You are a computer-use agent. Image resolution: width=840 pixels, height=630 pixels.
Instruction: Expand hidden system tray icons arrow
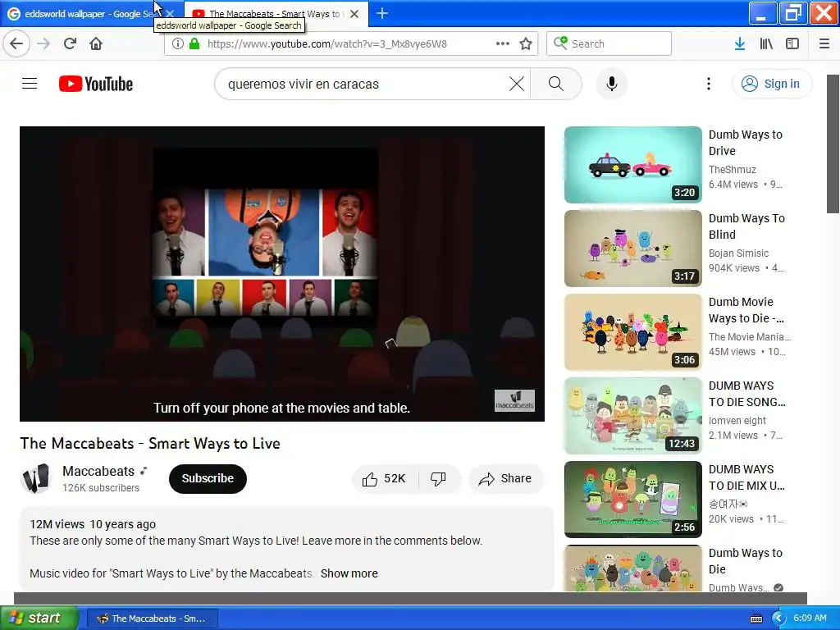click(x=778, y=619)
